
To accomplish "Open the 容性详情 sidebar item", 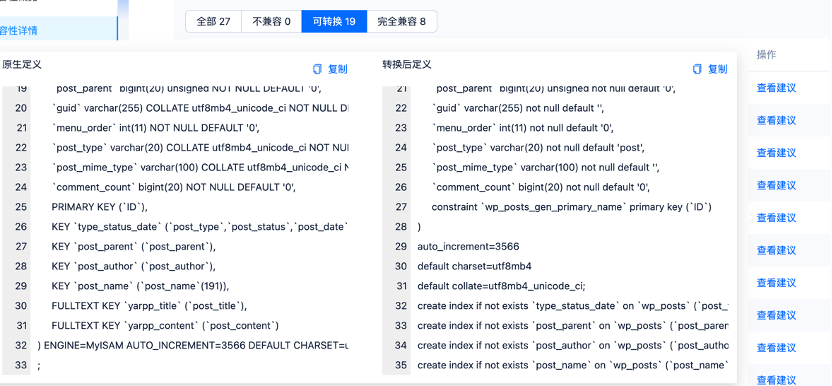I will 58,30.
